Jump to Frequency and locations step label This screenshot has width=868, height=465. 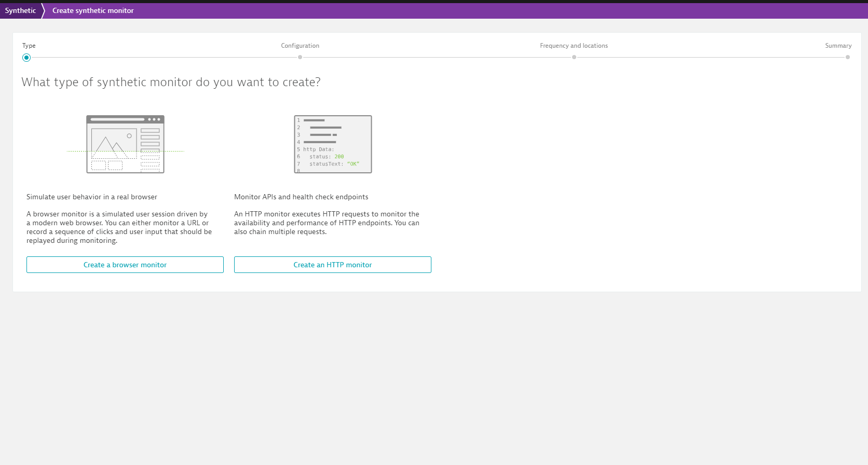574,46
